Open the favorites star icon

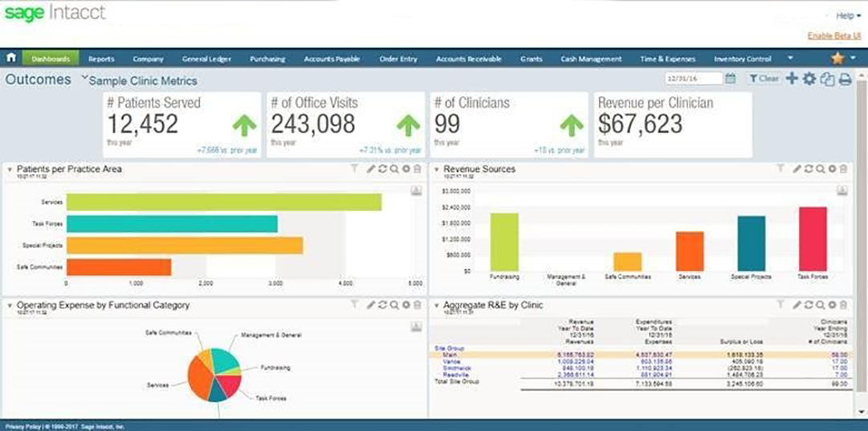coord(837,59)
